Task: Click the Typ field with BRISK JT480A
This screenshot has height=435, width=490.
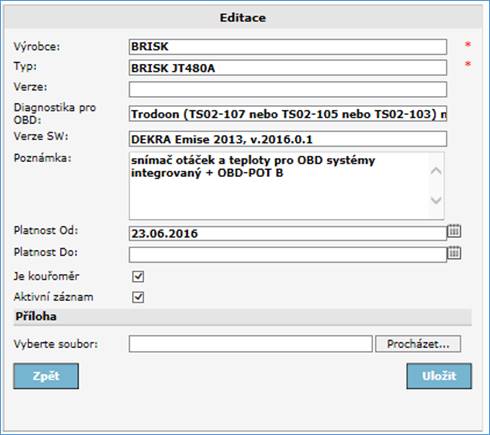Action: click(x=288, y=68)
